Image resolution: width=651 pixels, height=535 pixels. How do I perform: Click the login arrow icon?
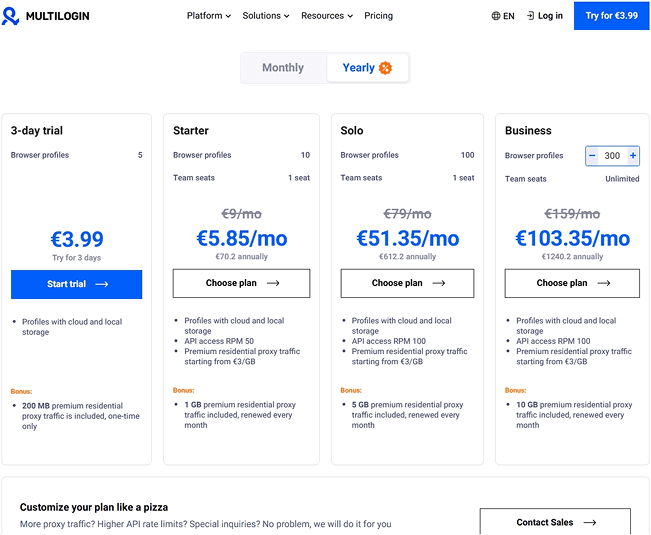click(x=530, y=16)
